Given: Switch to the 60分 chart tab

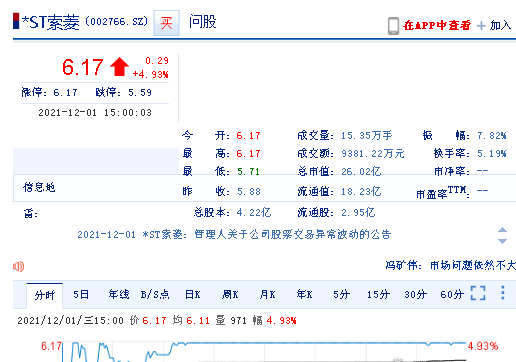Looking at the screenshot, I should click(452, 295).
